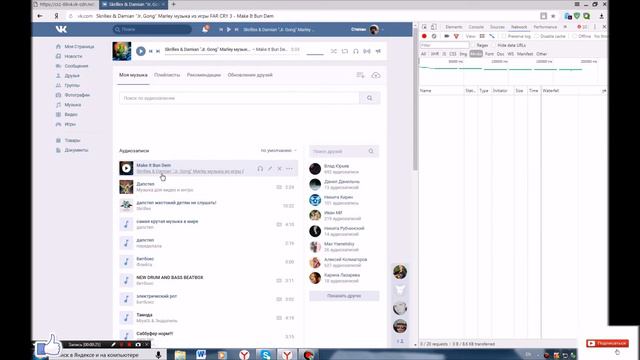Switch to the Обновления друзей tab
The image size is (640, 360).
coord(250,75)
